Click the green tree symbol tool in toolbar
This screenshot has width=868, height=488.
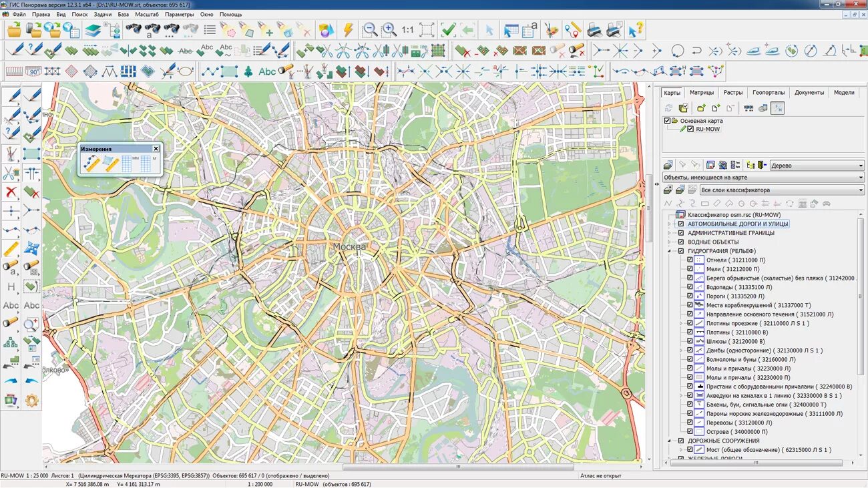(248, 71)
